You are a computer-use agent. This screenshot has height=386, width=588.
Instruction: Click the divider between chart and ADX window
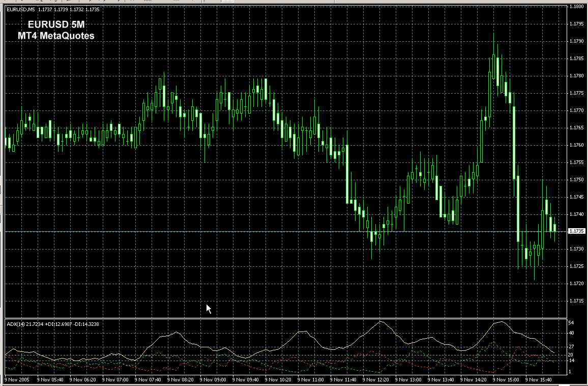coord(285,319)
